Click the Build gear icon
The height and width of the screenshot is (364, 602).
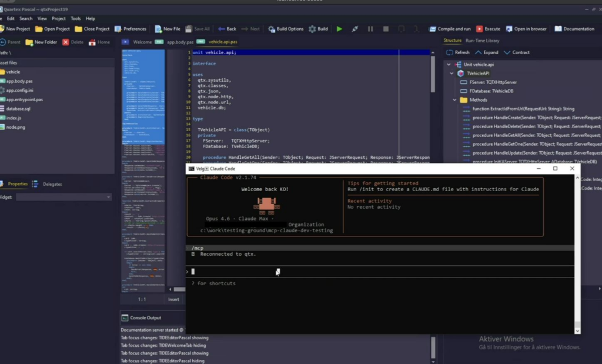312,29
